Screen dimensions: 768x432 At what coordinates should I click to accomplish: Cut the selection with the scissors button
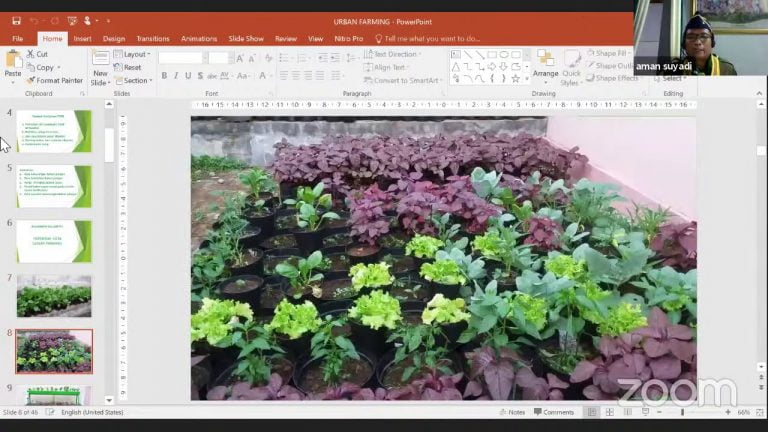38,54
